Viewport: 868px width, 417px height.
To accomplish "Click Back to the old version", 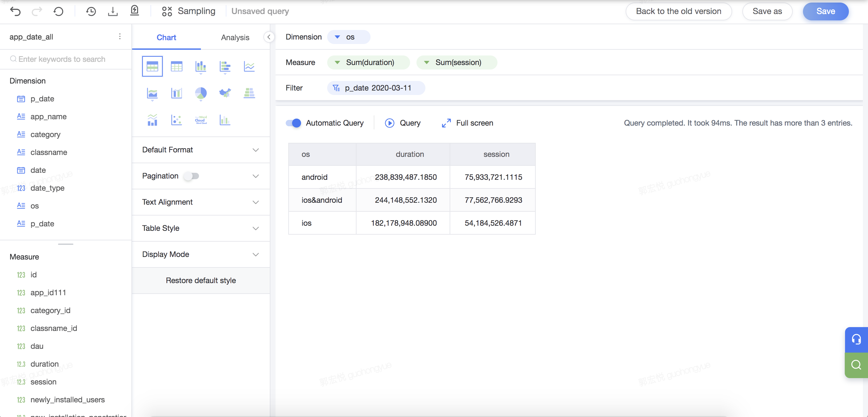I will (679, 11).
